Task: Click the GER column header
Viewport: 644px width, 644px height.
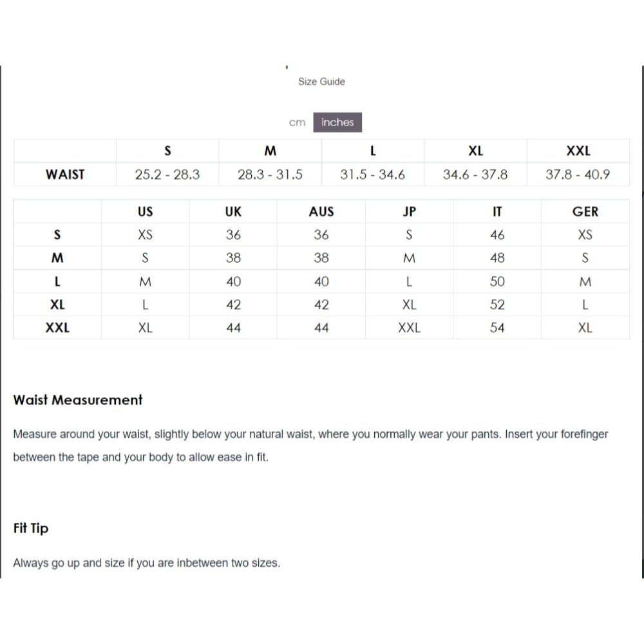Action: 585,212
